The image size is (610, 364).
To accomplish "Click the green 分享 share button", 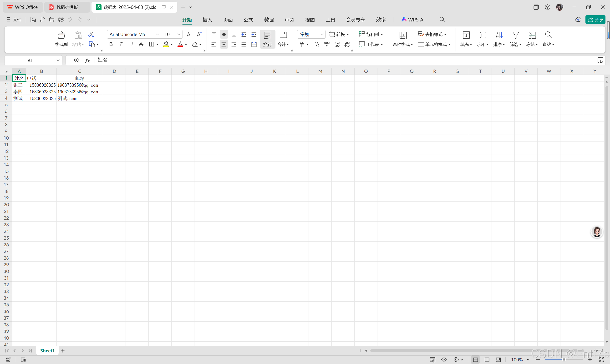I will coord(595,20).
